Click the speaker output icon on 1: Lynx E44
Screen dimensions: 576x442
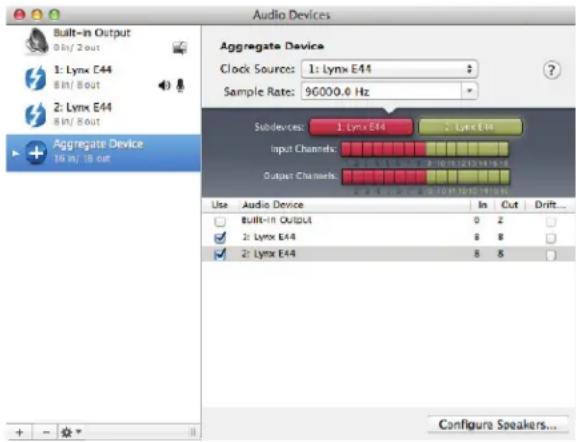click(164, 85)
